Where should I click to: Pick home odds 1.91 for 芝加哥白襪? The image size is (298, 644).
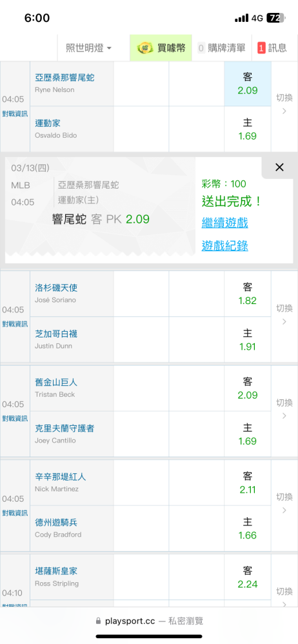click(248, 339)
